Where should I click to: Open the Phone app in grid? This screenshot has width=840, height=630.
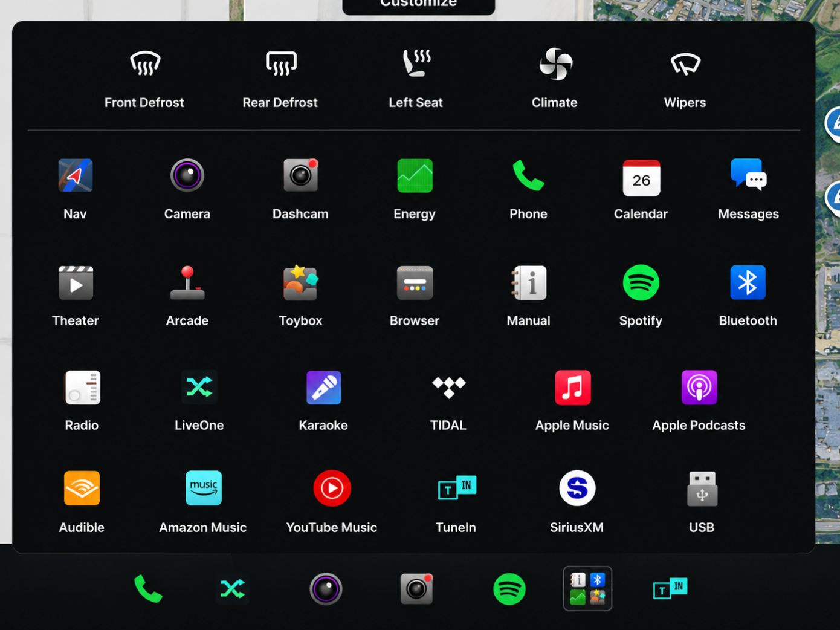coord(528,189)
